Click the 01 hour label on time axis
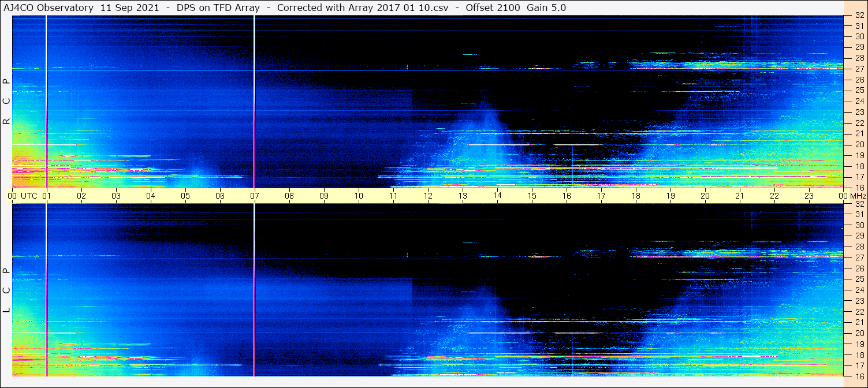The height and width of the screenshot is (388, 868). pyautogui.click(x=47, y=196)
